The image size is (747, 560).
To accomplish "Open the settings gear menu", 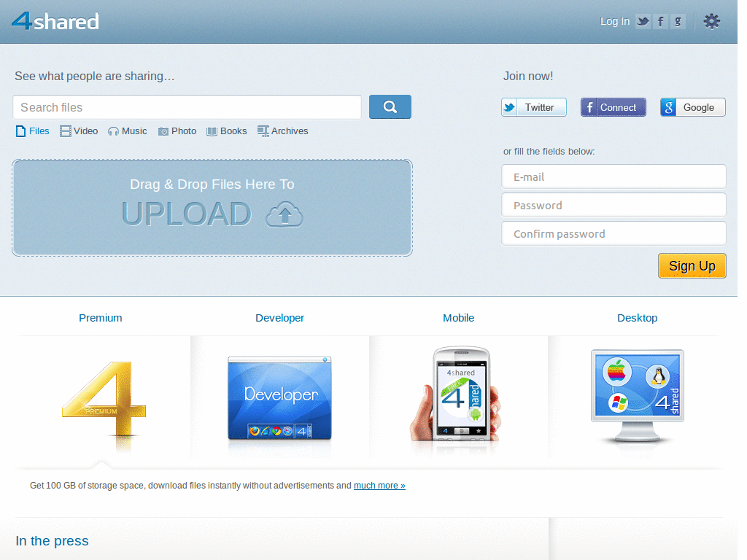I will [711, 21].
